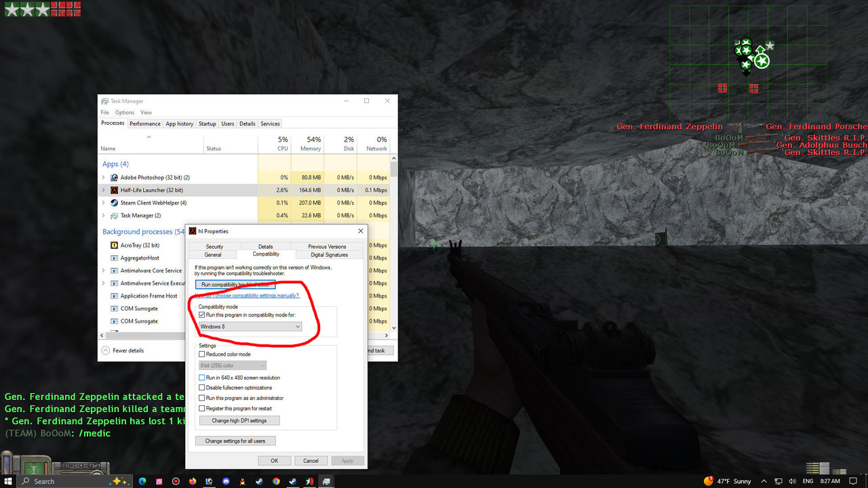
Task: Open the 47°F Sunny weather widget
Action: click(x=728, y=481)
